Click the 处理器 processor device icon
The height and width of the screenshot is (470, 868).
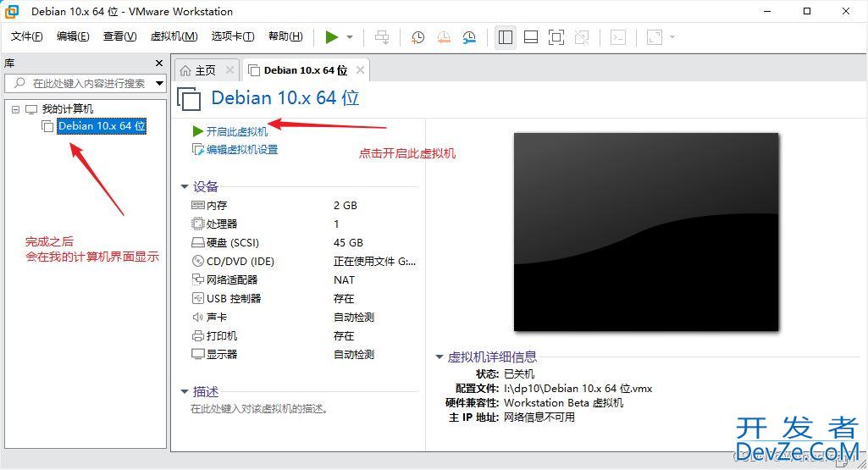(x=197, y=224)
